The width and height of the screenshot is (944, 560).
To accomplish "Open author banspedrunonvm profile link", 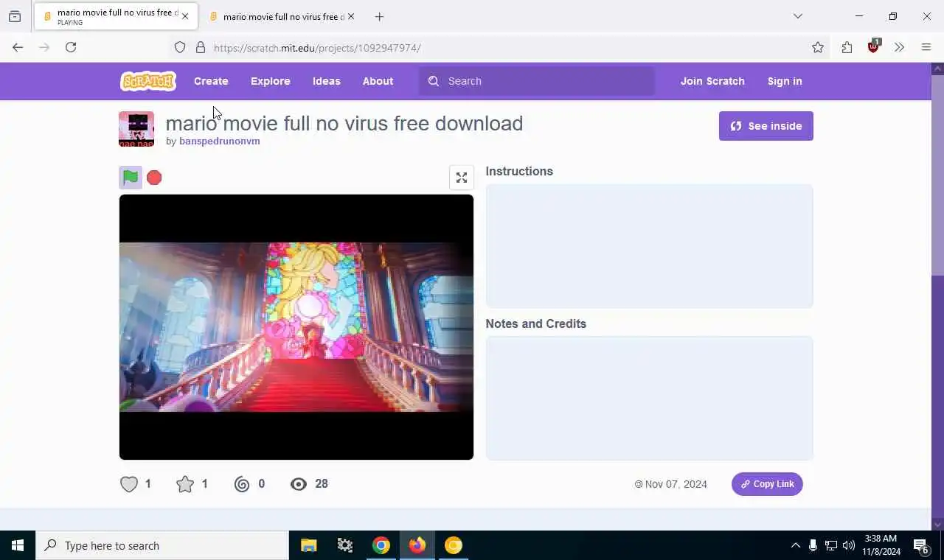I will 220,141.
